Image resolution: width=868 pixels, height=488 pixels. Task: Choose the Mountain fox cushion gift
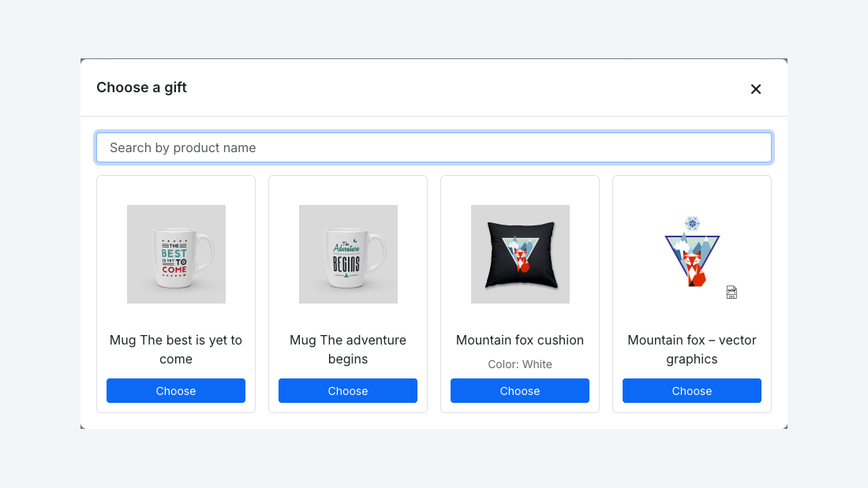point(520,390)
